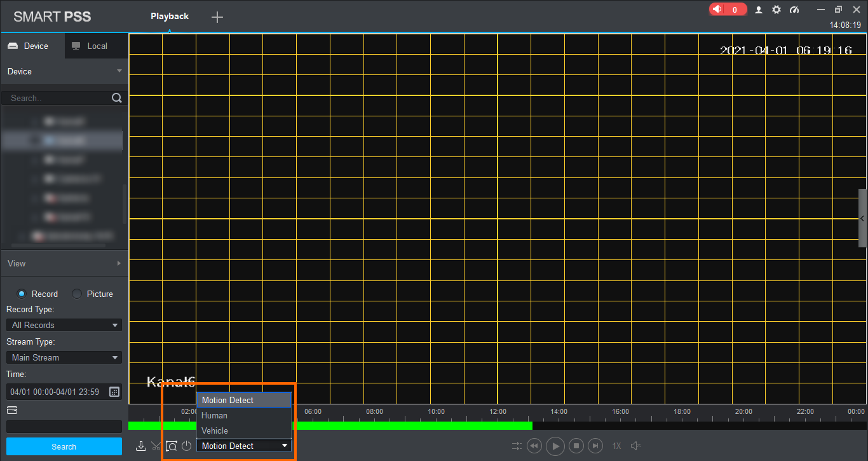
Task: Click the red alarm speaker indicator
Action: [x=728, y=10]
